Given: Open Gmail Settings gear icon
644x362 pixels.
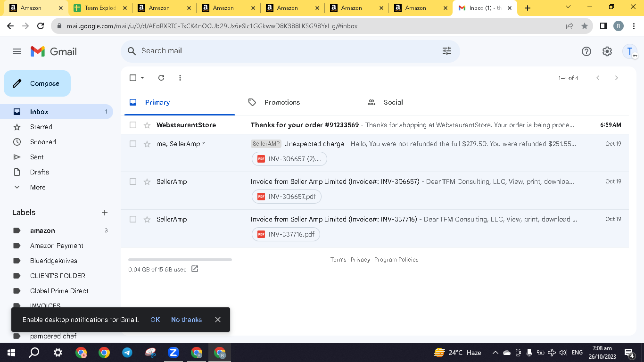Looking at the screenshot, I should click(x=607, y=51).
